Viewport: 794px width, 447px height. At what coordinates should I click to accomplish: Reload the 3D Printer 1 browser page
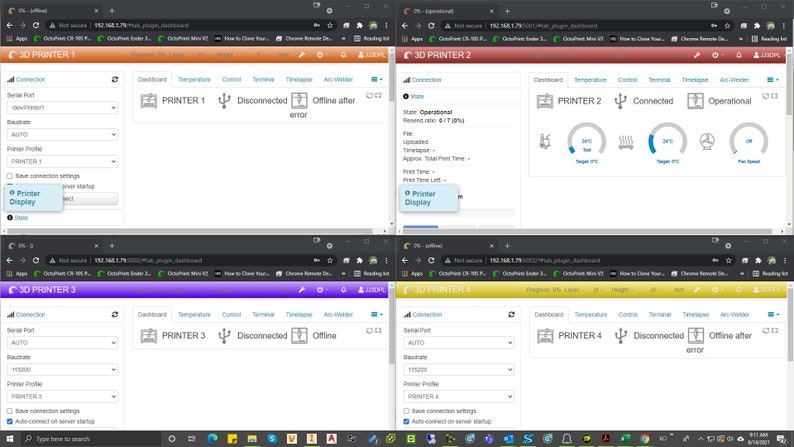[36, 25]
